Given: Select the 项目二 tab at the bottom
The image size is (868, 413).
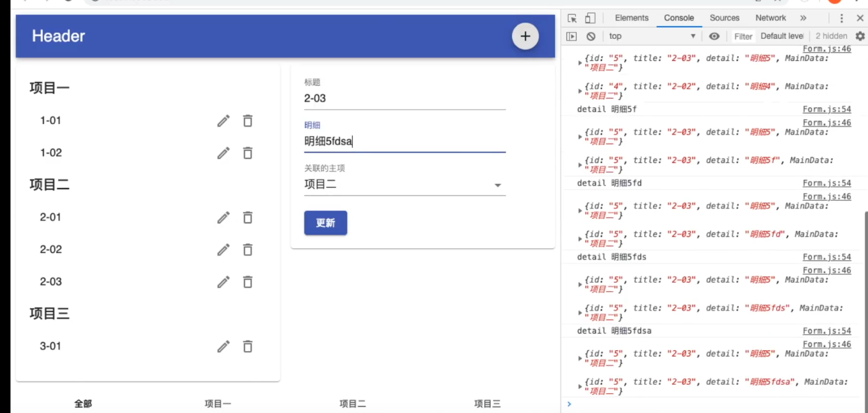Looking at the screenshot, I should [352, 403].
